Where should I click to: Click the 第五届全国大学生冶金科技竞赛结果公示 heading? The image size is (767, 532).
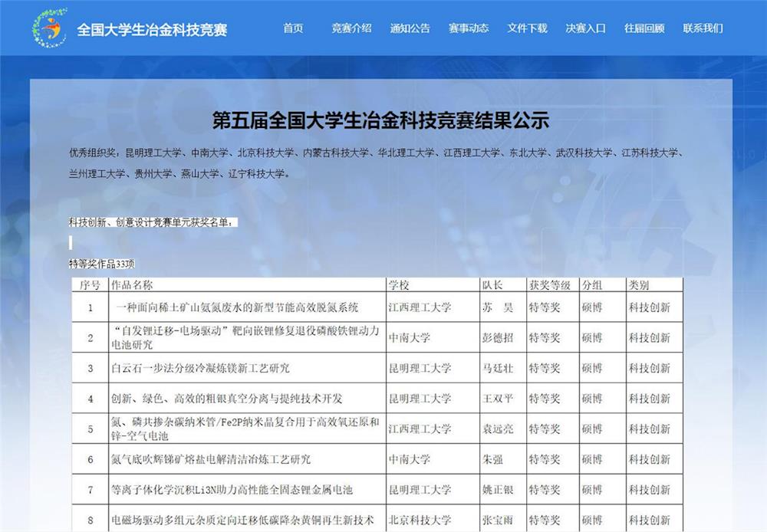click(380, 120)
